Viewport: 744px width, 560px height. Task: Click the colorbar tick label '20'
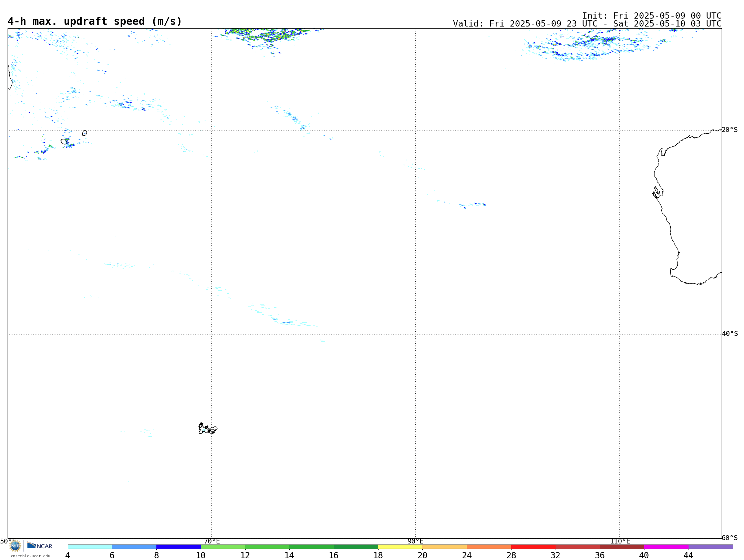[x=423, y=555]
